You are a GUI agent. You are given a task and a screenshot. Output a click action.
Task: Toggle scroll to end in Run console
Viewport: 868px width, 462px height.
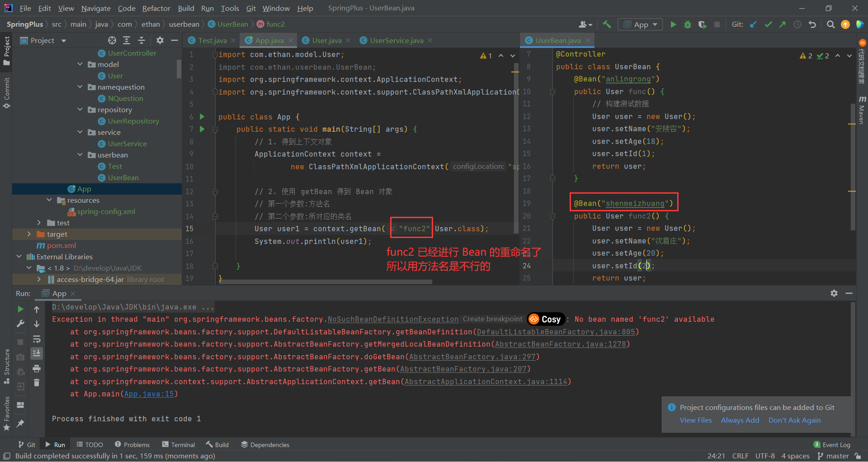[x=37, y=353]
